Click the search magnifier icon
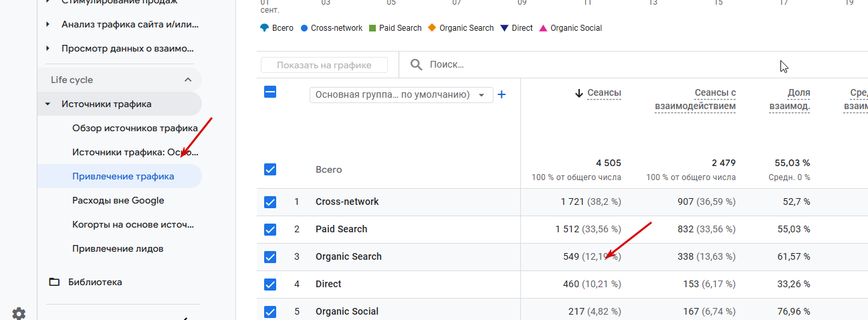This screenshot has width=868, height=320. 416,64
